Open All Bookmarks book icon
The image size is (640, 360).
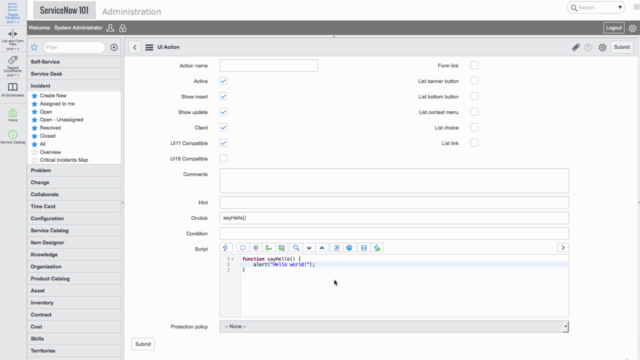click(x=13, y=87)
